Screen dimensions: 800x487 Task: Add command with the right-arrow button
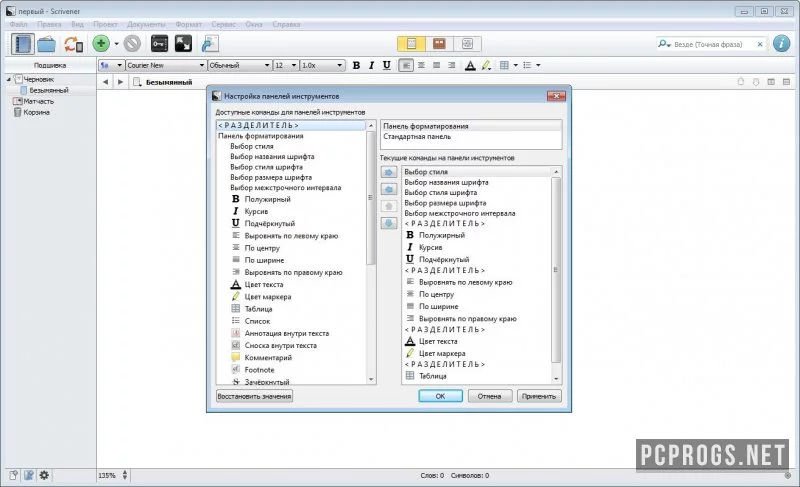point(389,172)
